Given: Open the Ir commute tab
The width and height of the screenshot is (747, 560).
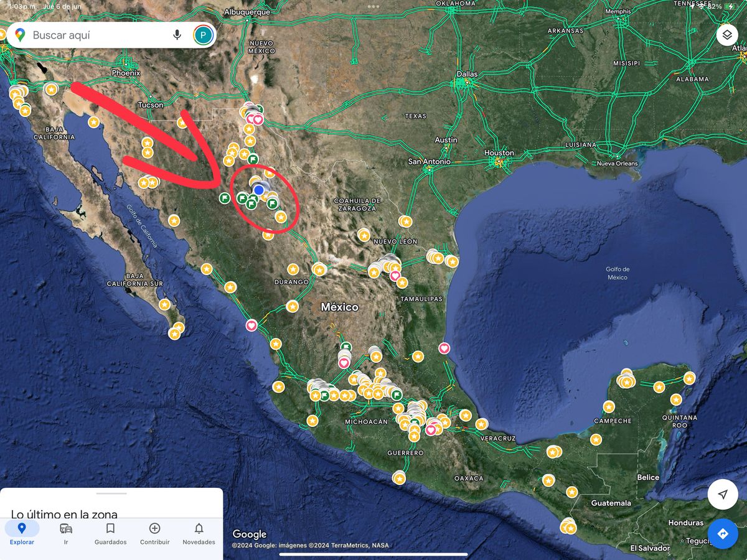Looking at the screenshot, I should click(66, 533).
